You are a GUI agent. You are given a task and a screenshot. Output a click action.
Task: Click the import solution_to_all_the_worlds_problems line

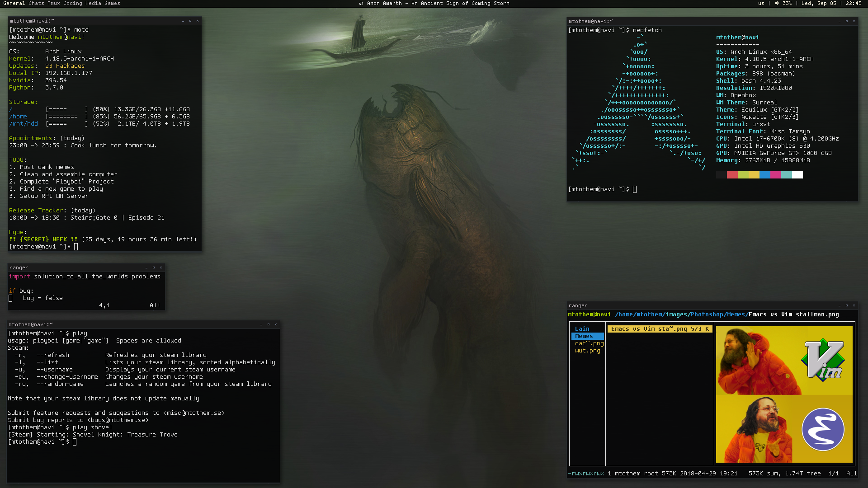pos(85,277)
